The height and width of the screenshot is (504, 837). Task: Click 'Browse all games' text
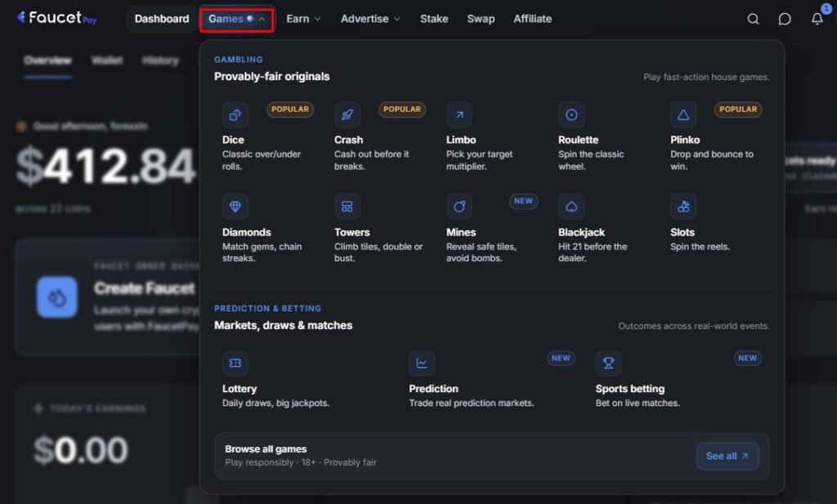266,449
